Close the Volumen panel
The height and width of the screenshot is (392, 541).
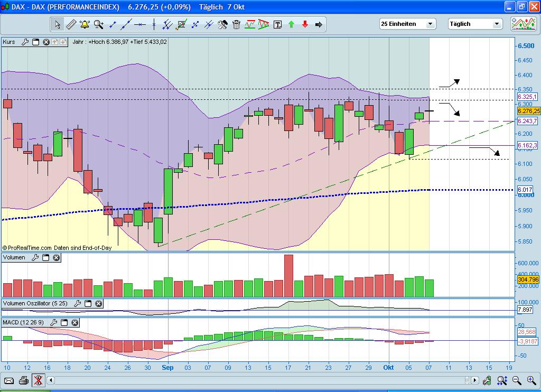(56, 257)
